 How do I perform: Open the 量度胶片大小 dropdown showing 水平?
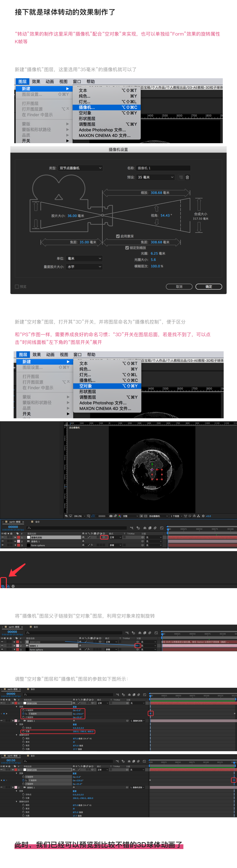[84, 267]
